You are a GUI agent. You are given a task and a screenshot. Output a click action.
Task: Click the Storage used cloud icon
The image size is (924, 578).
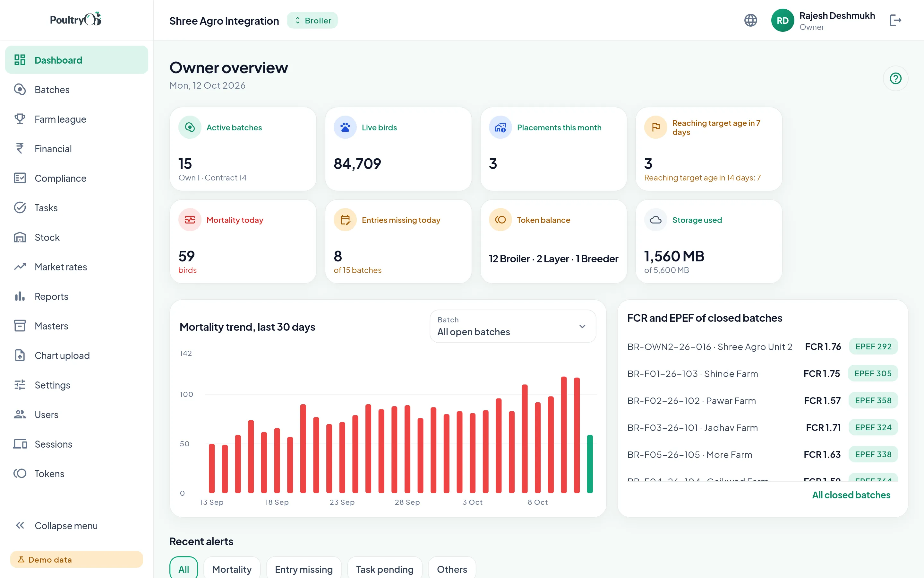(x=655, y=220)
